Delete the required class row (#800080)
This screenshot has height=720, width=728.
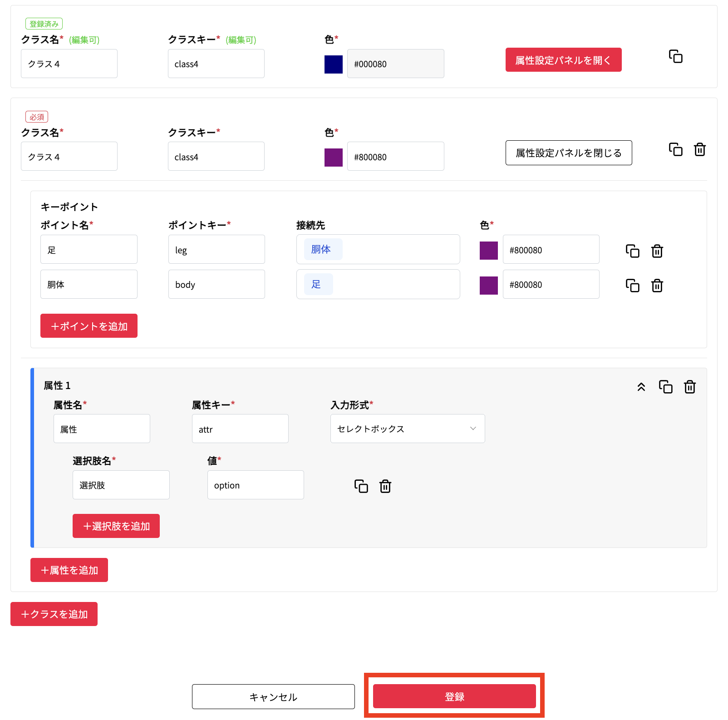700,149
